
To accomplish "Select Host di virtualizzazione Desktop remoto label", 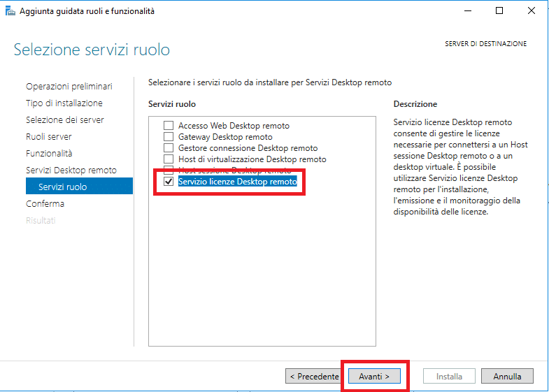I will point(252,159).
